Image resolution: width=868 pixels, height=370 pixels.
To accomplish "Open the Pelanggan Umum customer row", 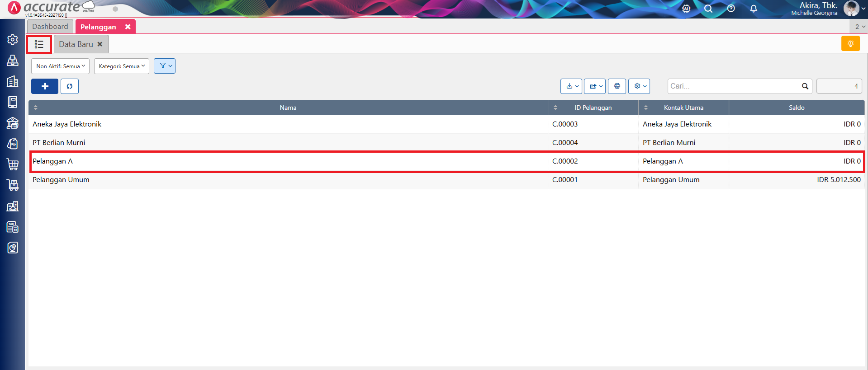I will coord(61,180).
